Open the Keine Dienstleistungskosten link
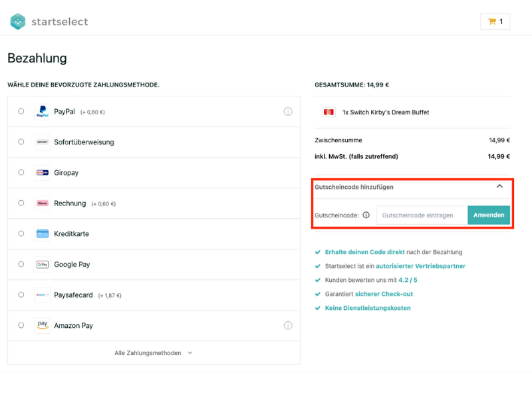This screenshot has height=399, width=532. pos(368,308)
